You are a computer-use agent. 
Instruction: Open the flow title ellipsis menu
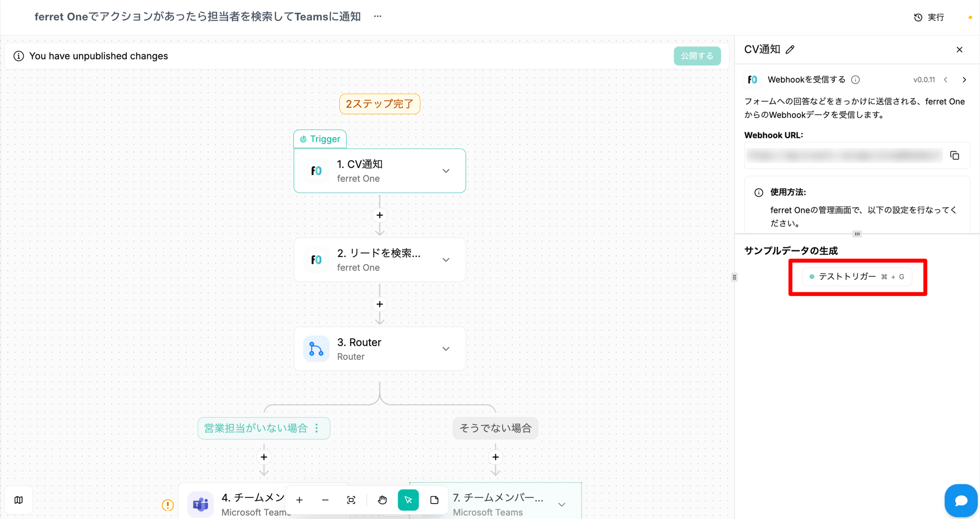click(x=378, y=16)
